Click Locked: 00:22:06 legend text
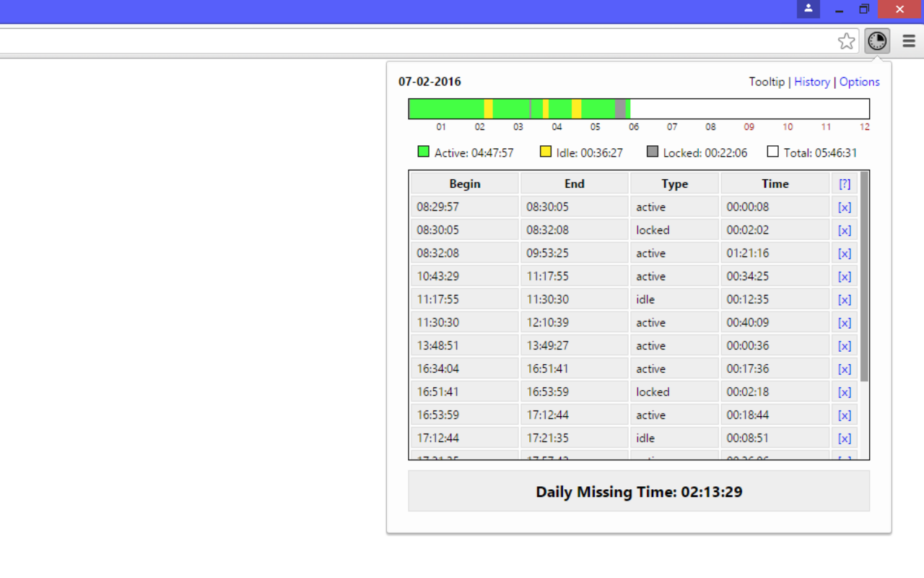Image resolution: width=924 pixels, height=578 pixels. 705,153
